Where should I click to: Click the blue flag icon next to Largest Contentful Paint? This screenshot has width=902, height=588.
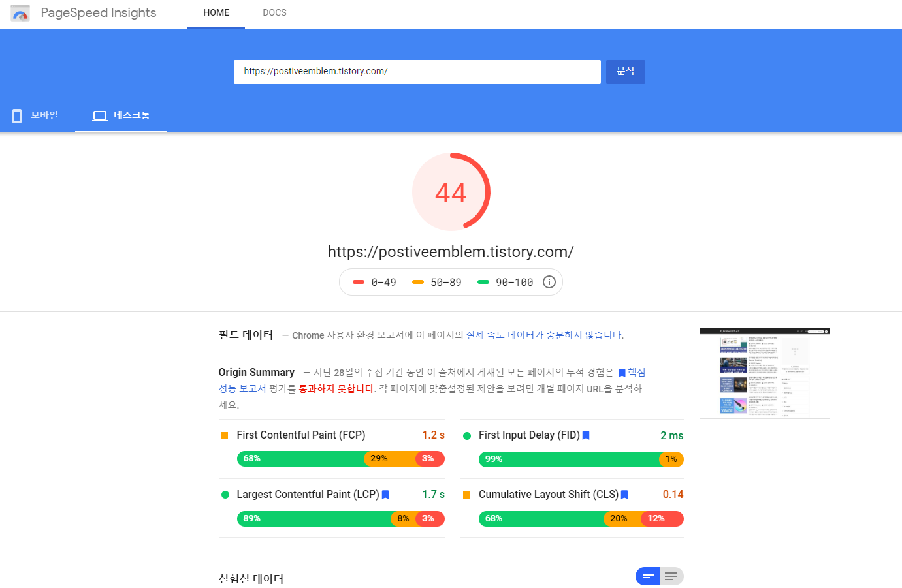tap(385, 495)
